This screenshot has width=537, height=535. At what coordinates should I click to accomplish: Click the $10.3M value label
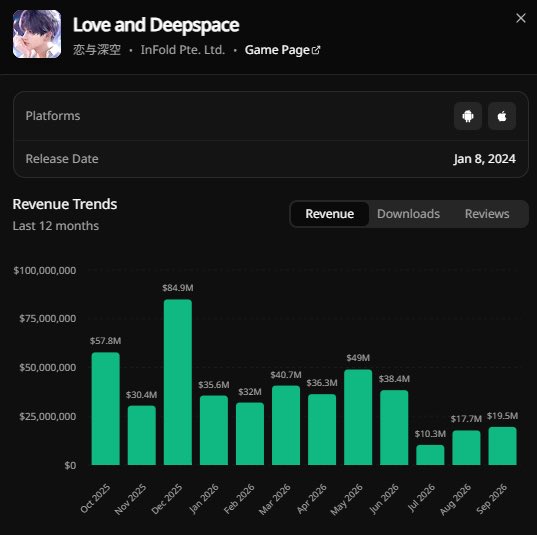click(430, 434)
